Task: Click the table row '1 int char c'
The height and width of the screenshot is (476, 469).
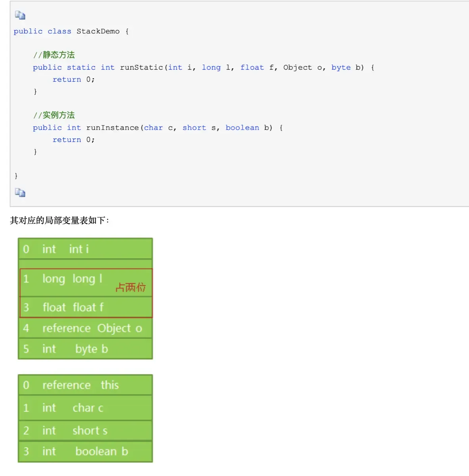Action: coord(85,408)
